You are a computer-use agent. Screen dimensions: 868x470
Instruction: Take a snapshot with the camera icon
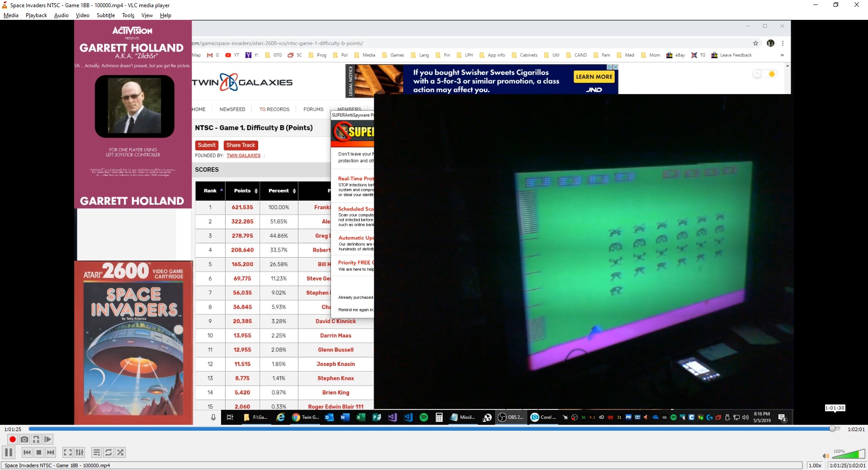click(x=24, y=439)
